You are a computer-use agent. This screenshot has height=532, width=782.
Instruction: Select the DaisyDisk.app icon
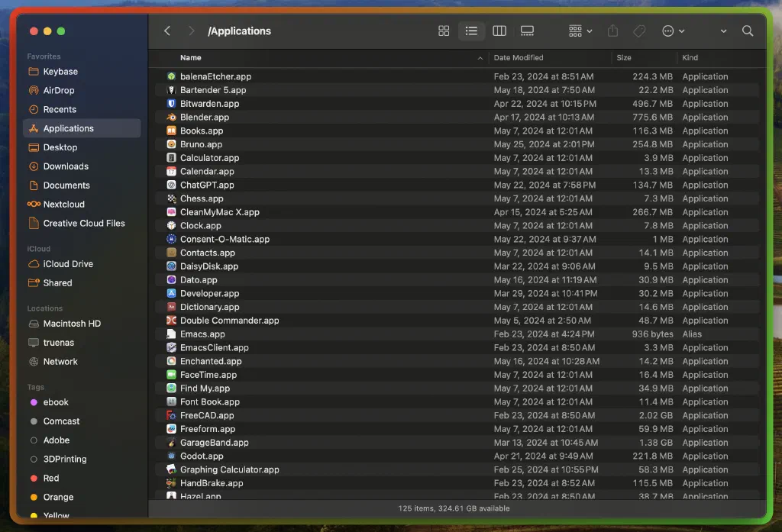171,266
